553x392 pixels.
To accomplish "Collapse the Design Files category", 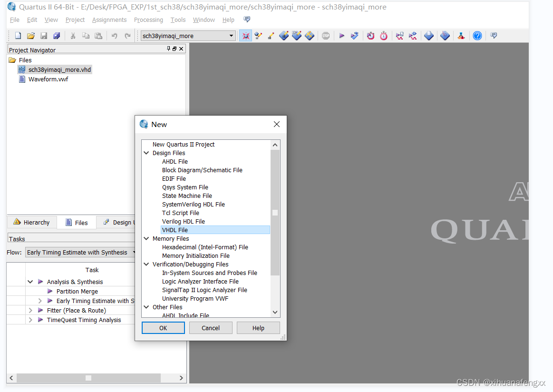I will click(146, 153).
